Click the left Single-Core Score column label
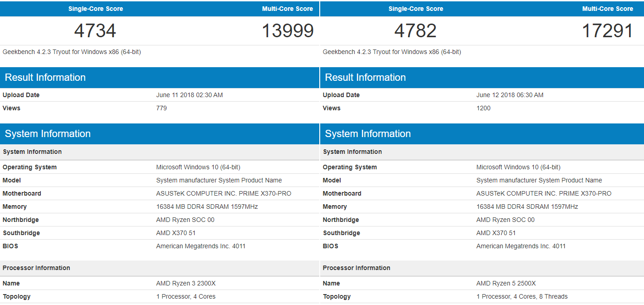Screen dimensions: 644x305 click(96, 9)
